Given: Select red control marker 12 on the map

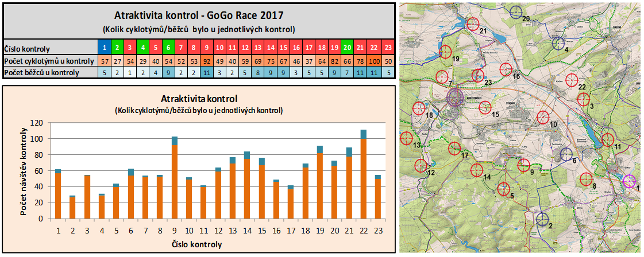Looking at the screenshot, I should [x=421, y=166].
